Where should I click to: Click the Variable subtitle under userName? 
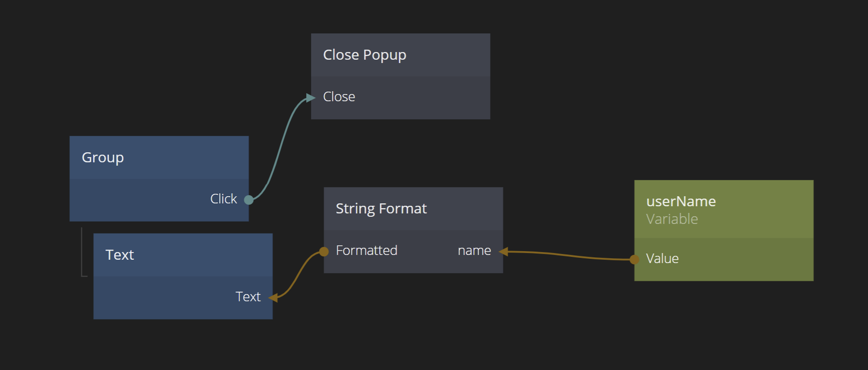(x=672, y=219)
